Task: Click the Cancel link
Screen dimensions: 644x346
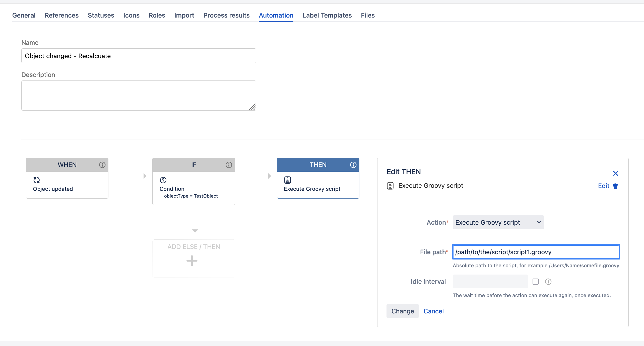Action: (433, 311)
